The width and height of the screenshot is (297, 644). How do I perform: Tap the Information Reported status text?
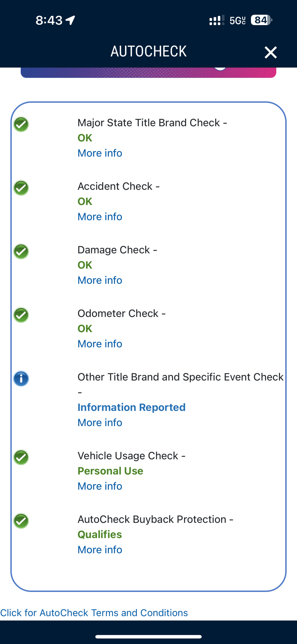click(x=132, y=407)
